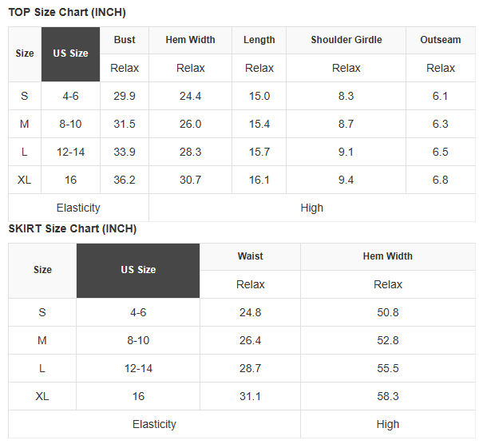Select the Shoulder Girdle column header
Screen dimensions: 487x448
[x=346, y=40]
